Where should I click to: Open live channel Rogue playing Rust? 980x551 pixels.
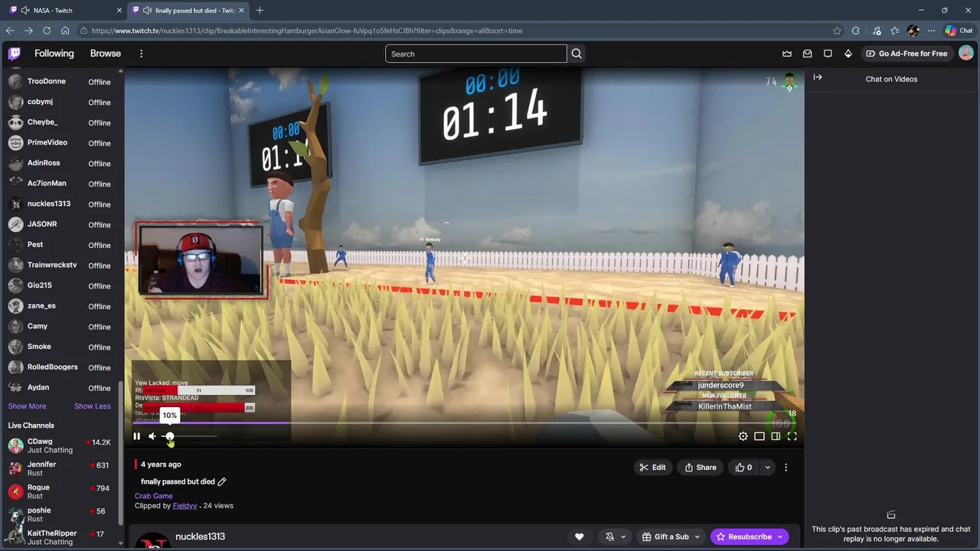coord(60,491)
